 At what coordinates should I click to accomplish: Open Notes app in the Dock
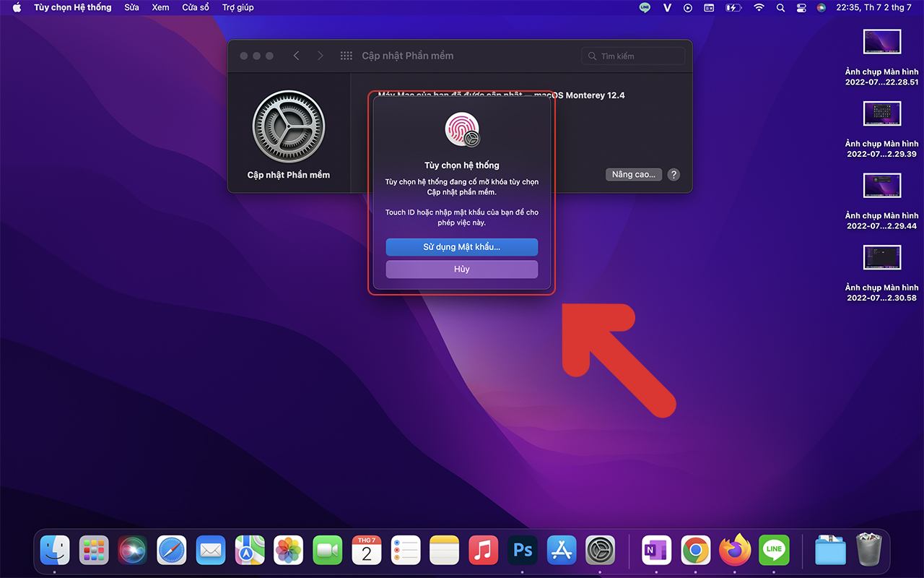click(445, 551)
